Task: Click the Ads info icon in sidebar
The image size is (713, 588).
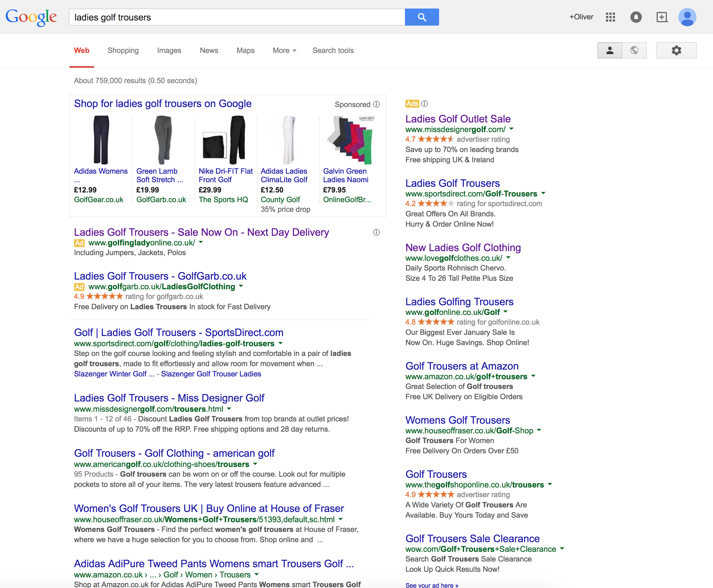Action: click(425, 104)
